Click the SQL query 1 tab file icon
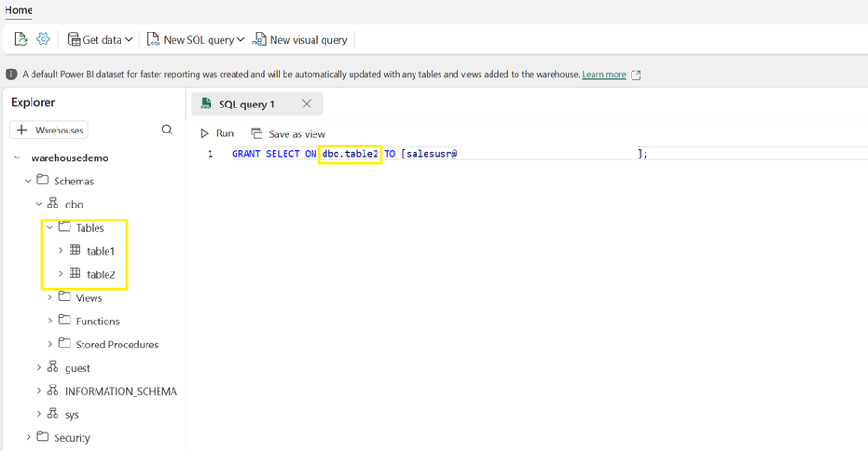The width and height of the screenshot is (868, 467). click(206, 104)
